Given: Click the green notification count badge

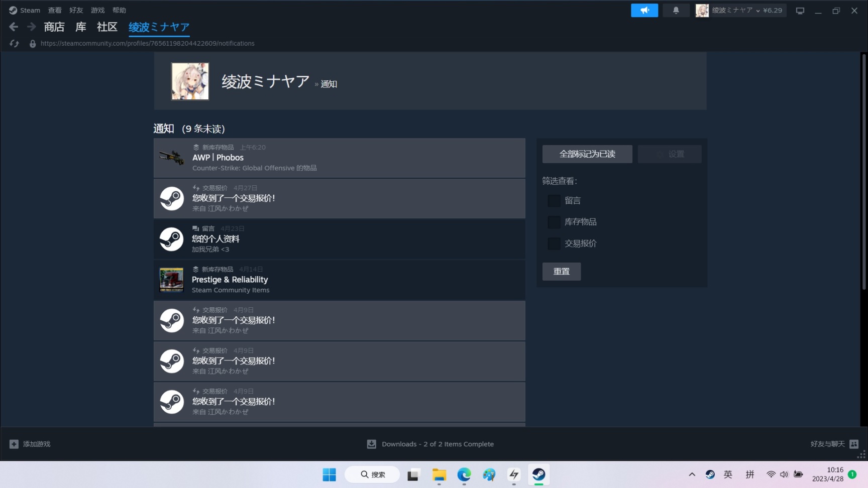Looking at the screenshot, I should (852, 474).
